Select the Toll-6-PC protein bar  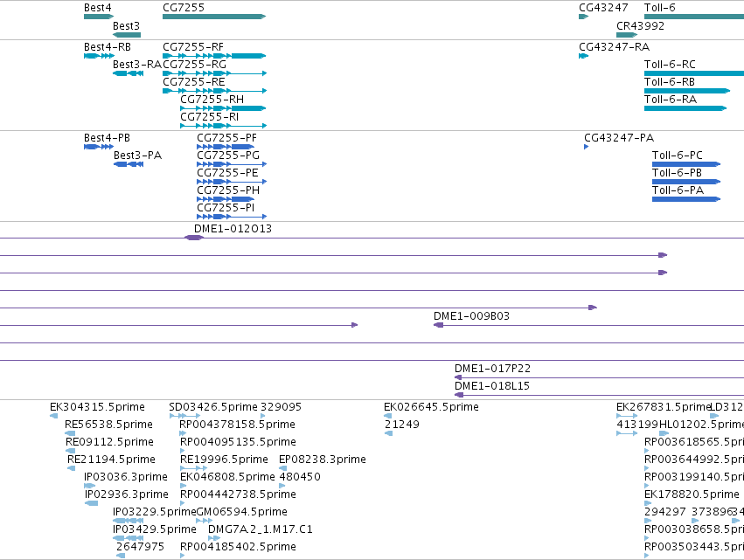686,164
